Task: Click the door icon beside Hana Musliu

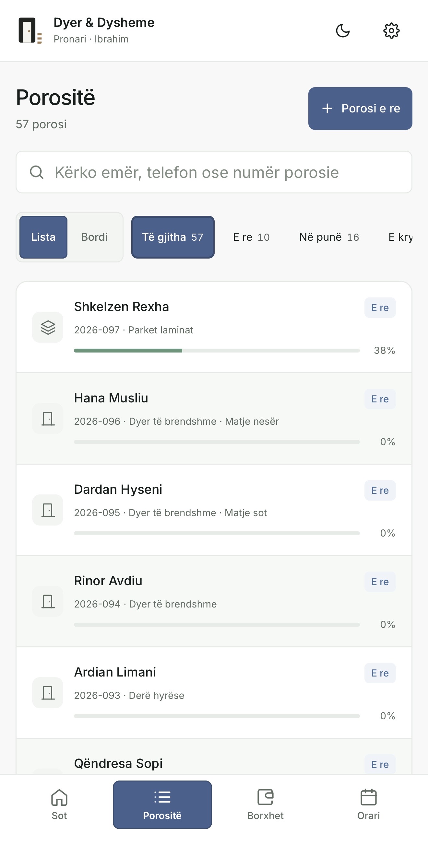Action: click(48, 419)
